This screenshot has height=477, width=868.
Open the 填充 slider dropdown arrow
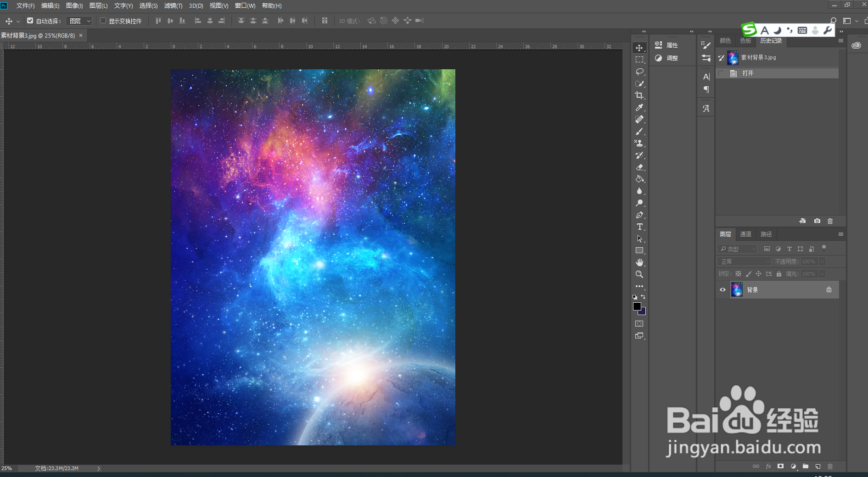coord(822,274)
